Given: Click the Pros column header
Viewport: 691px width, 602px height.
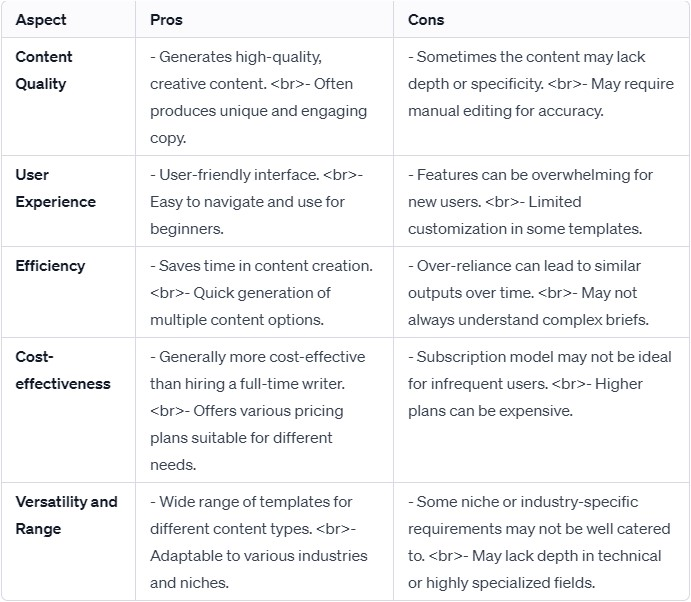Looking at the screenshot, I should (166, 20).
